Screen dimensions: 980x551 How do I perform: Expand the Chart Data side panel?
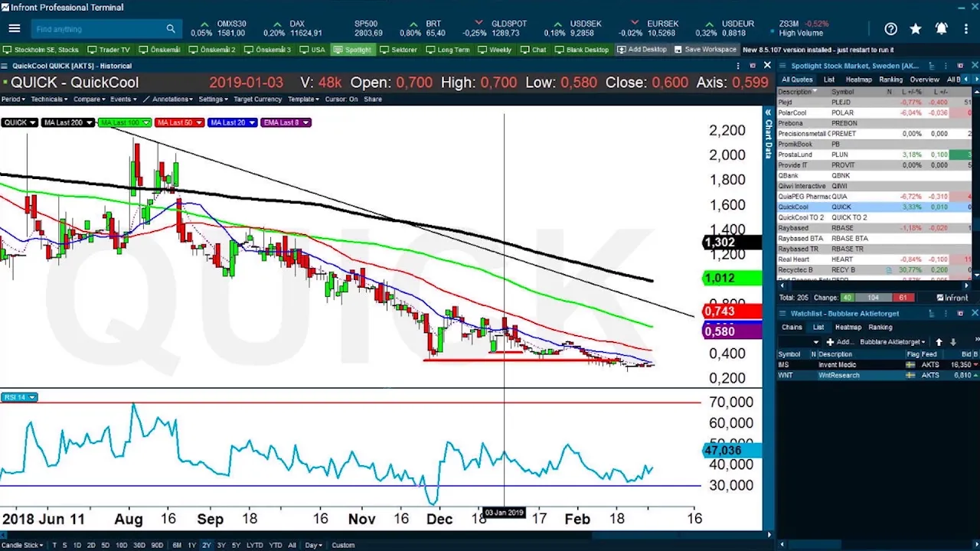pyautogui.click(x=768, y=134)
